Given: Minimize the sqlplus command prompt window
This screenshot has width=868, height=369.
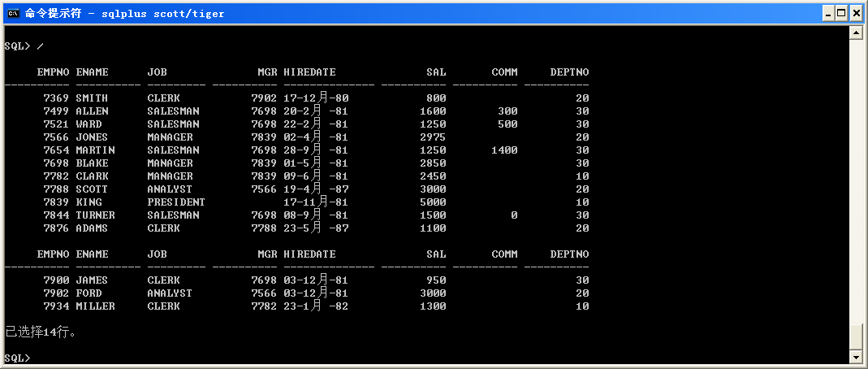Looking at the screenshot, I should pos(827,13).
